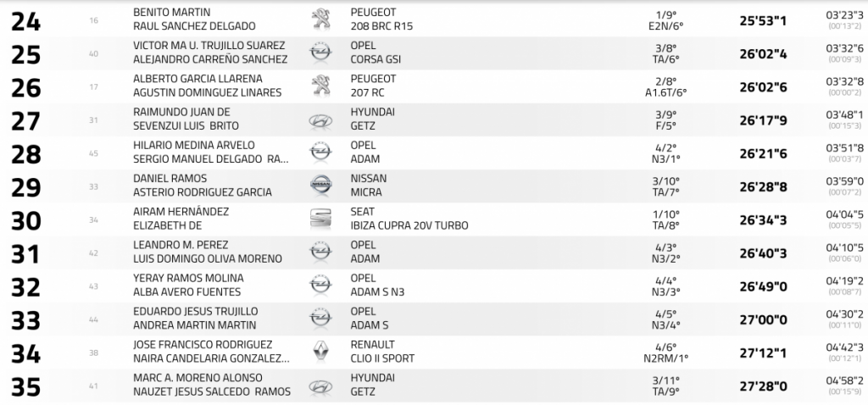Select the Ibiza Cupra 20V Turbo text
This screenshot has width=868, height=405.
pyautogui.click(x=409, y=225)
